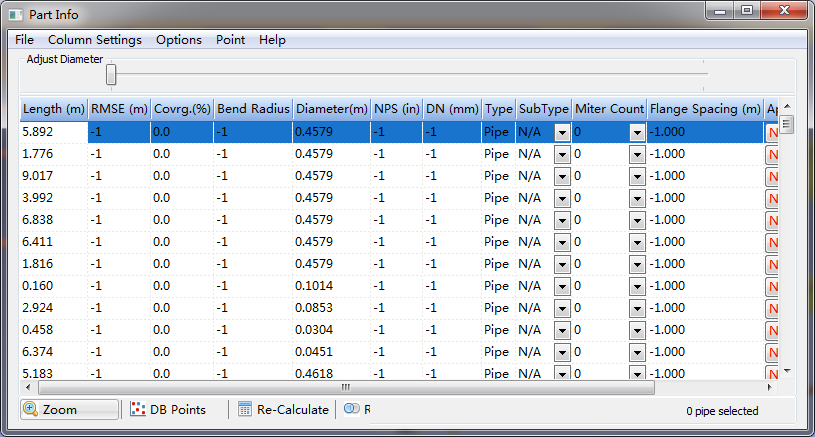Click the diameter value 0.0304
Image resolution: width=815 pixels, height=437 pixels.
click(x=314, y=330)
